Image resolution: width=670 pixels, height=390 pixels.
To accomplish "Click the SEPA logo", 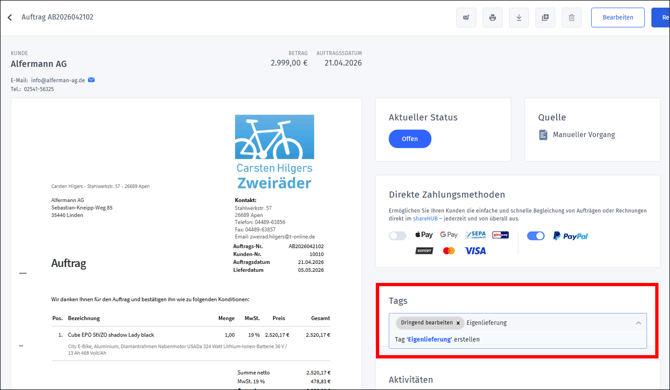I will [x=476, y=235].
